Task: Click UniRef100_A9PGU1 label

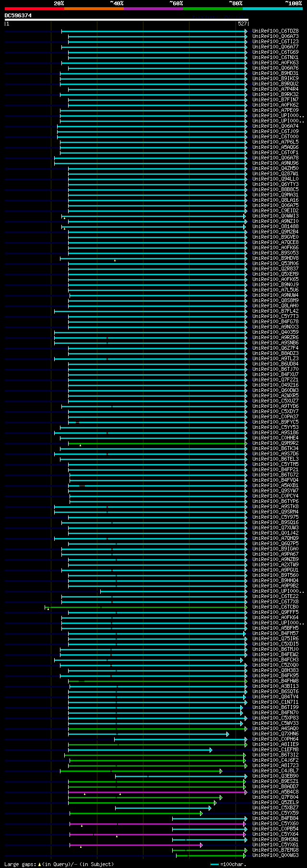Action: click(x=275, y=570)
